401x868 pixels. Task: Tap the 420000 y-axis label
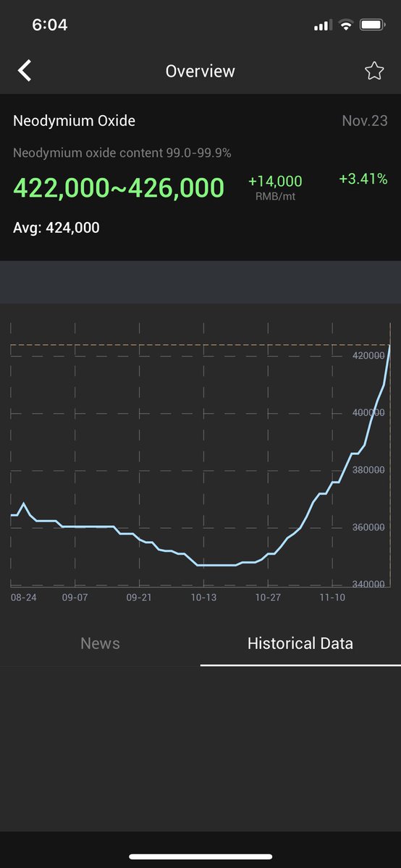pyautogui.click(x=368, y=355)
